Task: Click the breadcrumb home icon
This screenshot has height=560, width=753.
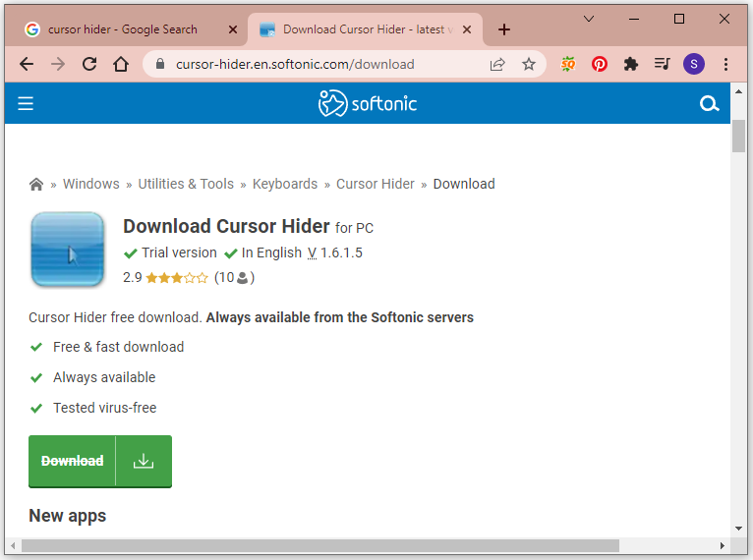Action: (x=36, y=185)
